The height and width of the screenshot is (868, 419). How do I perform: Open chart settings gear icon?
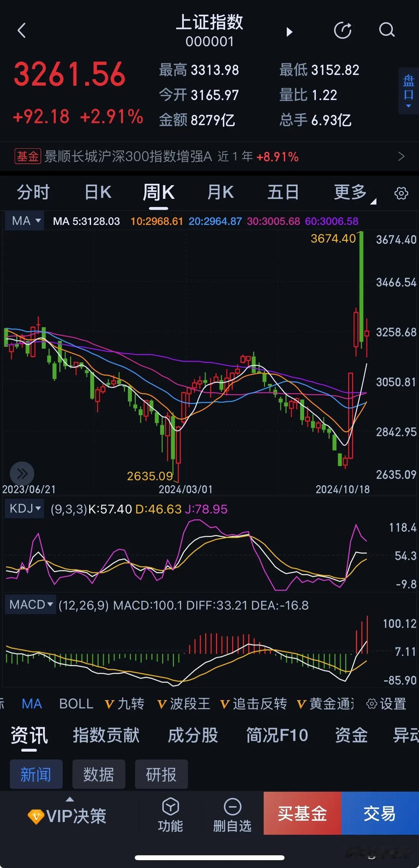[401, 193]
